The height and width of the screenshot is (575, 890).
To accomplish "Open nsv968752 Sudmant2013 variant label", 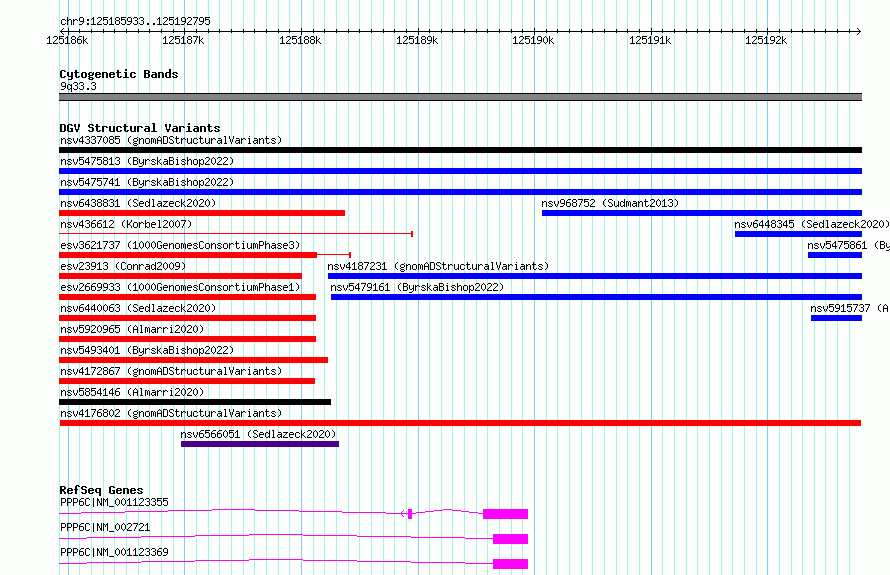I will 610,203.
